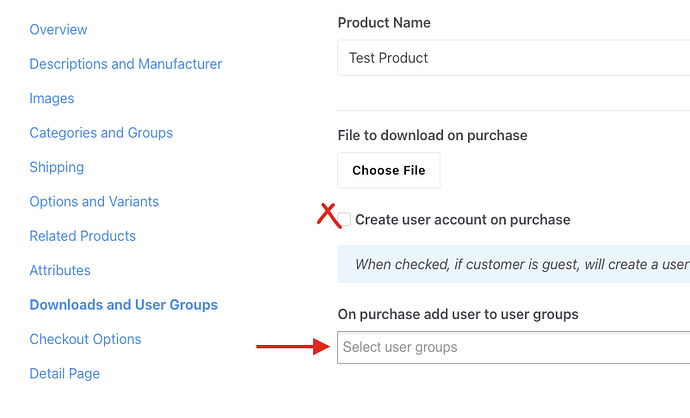Open the Attributes section
This screenshot has height=418, width=690.
[60, 271]
